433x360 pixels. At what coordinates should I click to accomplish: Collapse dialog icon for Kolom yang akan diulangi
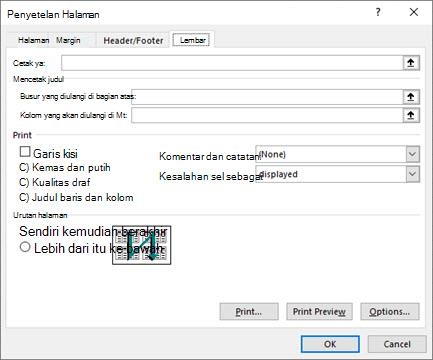pos(411,115)
